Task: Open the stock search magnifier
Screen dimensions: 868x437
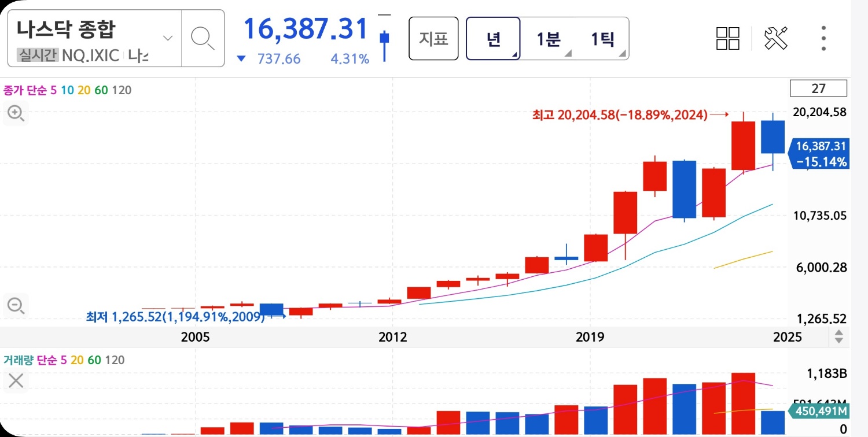Action: pyautogui.click(x=203, y=38)
